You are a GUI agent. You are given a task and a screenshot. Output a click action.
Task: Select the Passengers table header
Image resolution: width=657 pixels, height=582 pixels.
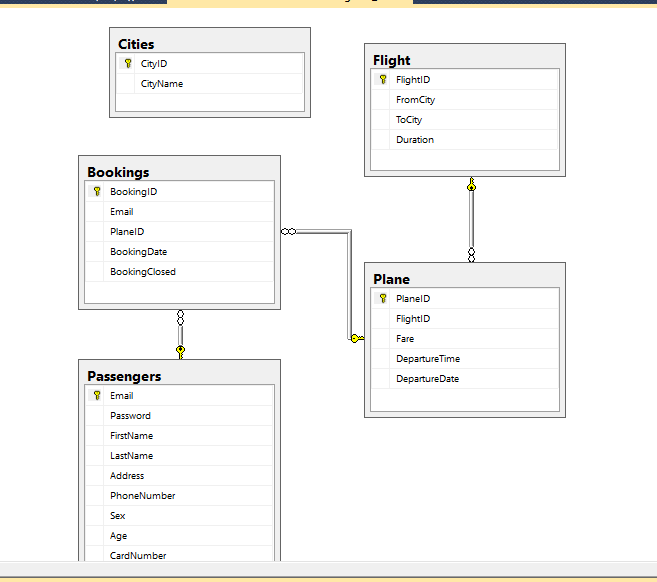(x=179, y=376)
